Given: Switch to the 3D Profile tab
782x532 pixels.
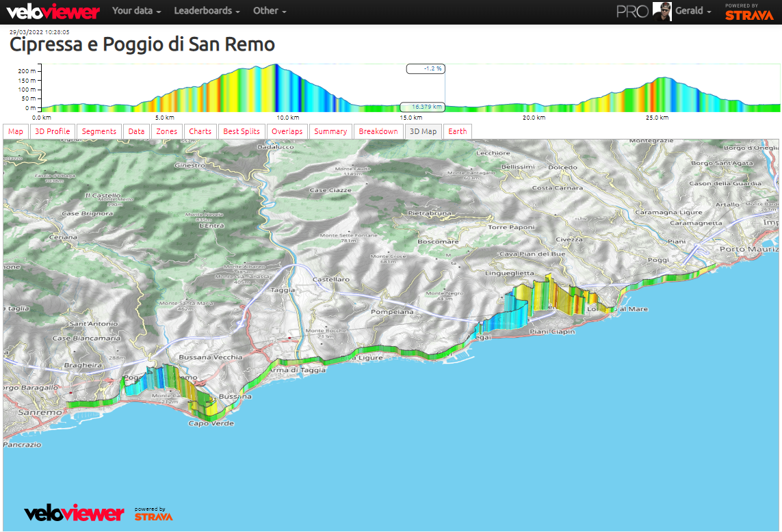Looking at the screenshot, I should tap(53, 131).
